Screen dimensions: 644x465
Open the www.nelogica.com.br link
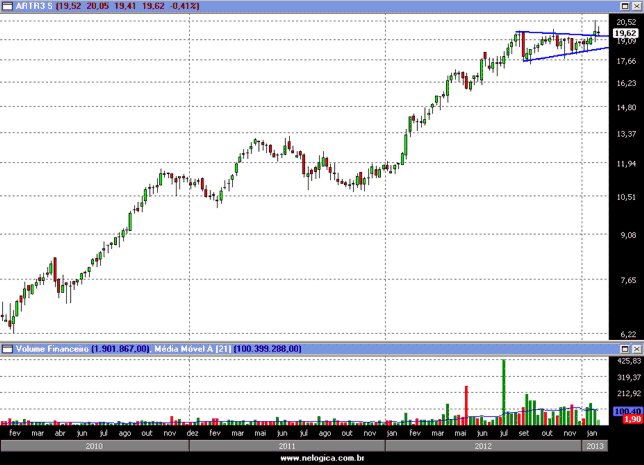(x=321, y=457)
